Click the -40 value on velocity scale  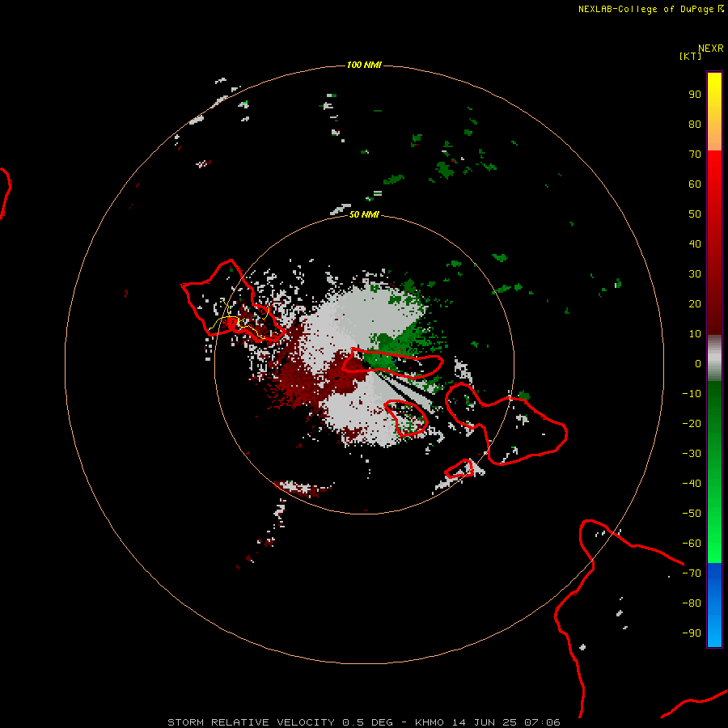pyautogui.click(x=692, y=484)
